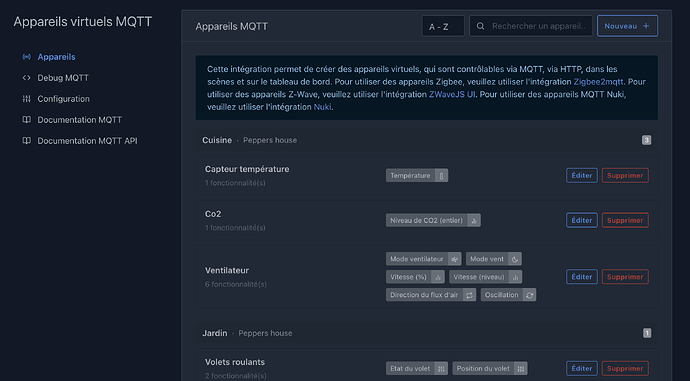Open the Debug MQTT menu item

(63, 78)
